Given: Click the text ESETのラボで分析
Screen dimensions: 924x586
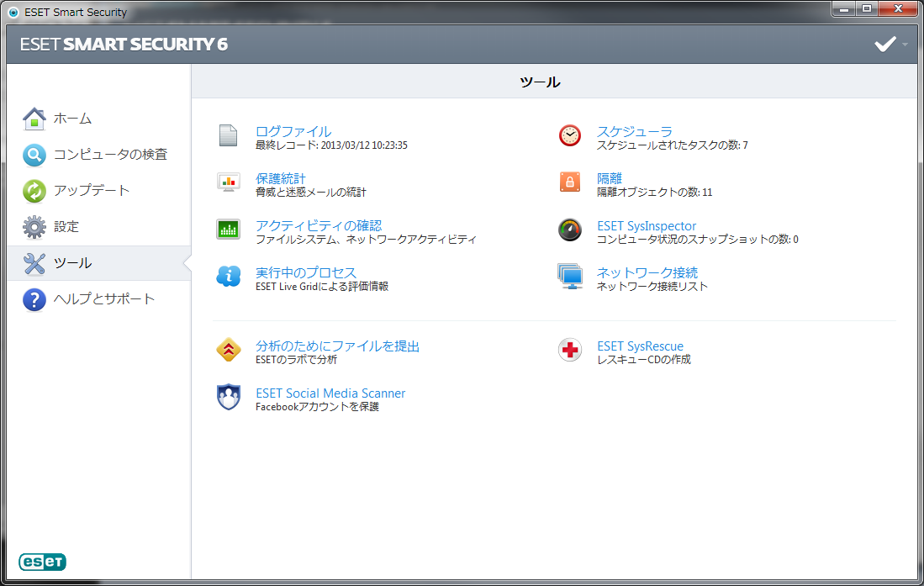Looking at the screenshot, I should (x=297, y=360).
